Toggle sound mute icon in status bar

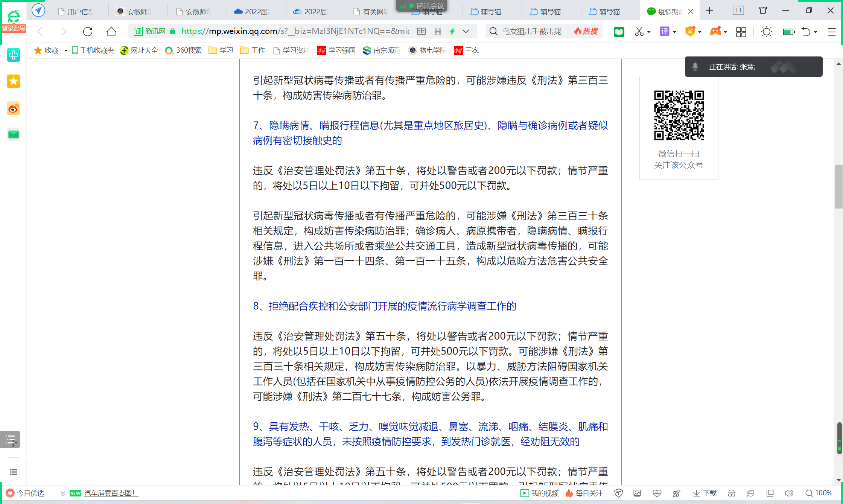pyautogui.click(x=789, y=493)
